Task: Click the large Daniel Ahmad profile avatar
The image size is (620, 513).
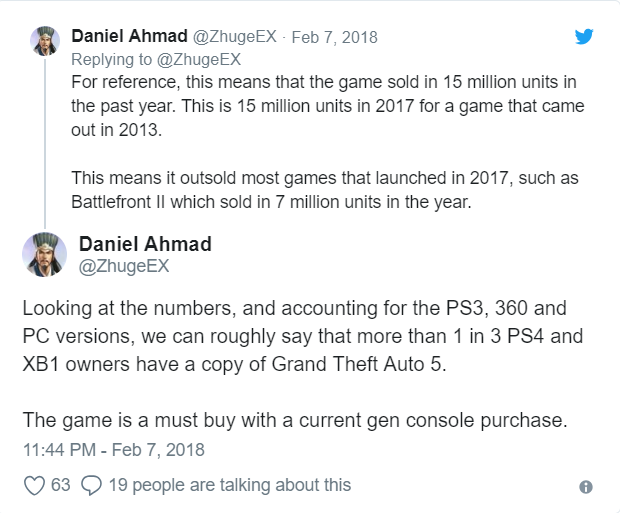Action: tap(46, 256)
